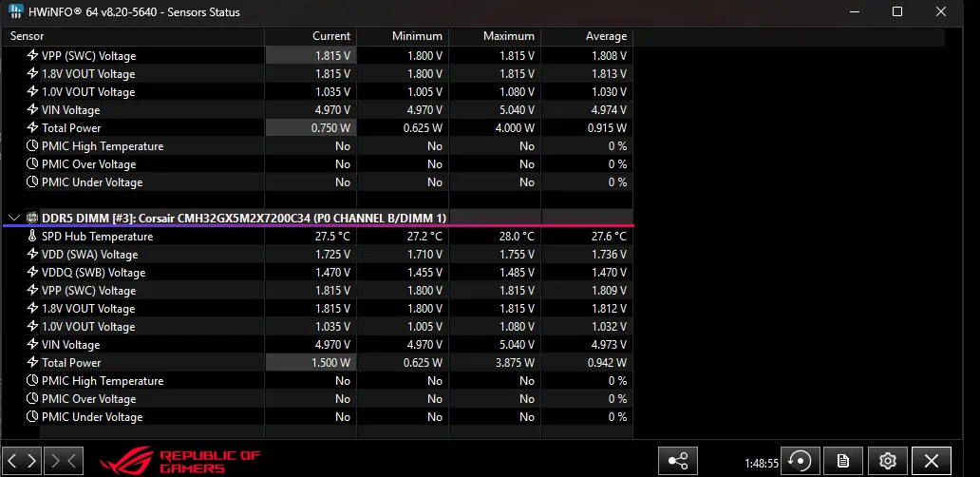980x477 pixels.
Task: Click the 28.0 °C maximum temperature
Action: 517,237
